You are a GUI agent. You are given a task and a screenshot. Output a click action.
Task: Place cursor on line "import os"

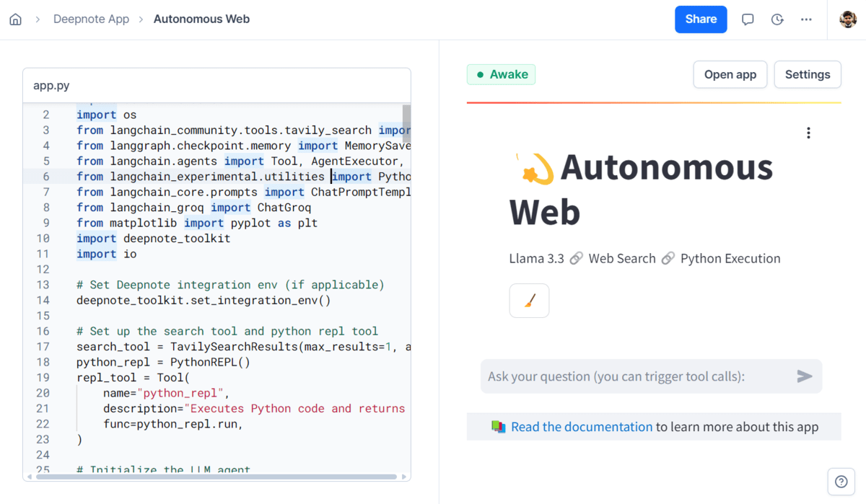pos(107,115)
